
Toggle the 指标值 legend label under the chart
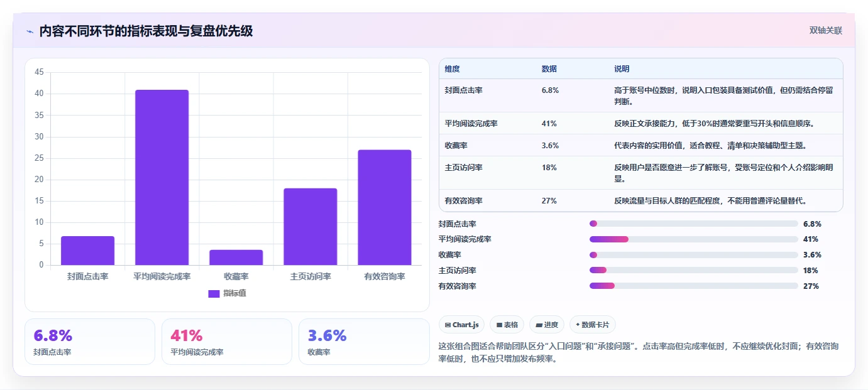(x=234, y=293)
